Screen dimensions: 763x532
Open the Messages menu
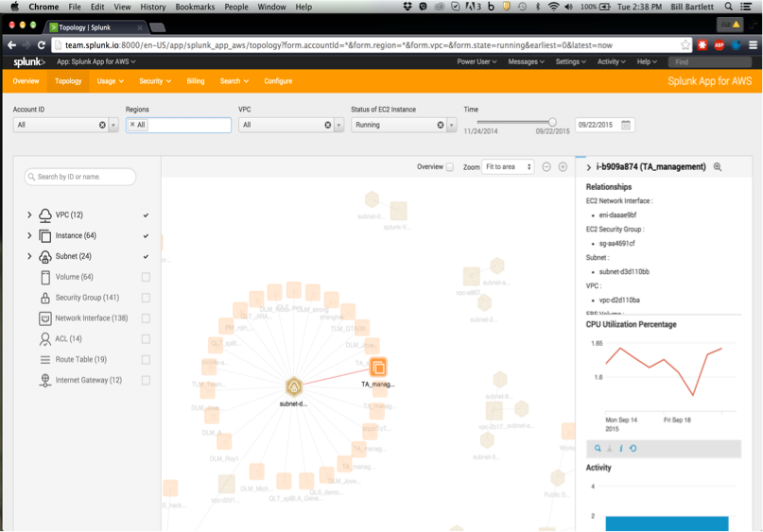pos(526,61)
